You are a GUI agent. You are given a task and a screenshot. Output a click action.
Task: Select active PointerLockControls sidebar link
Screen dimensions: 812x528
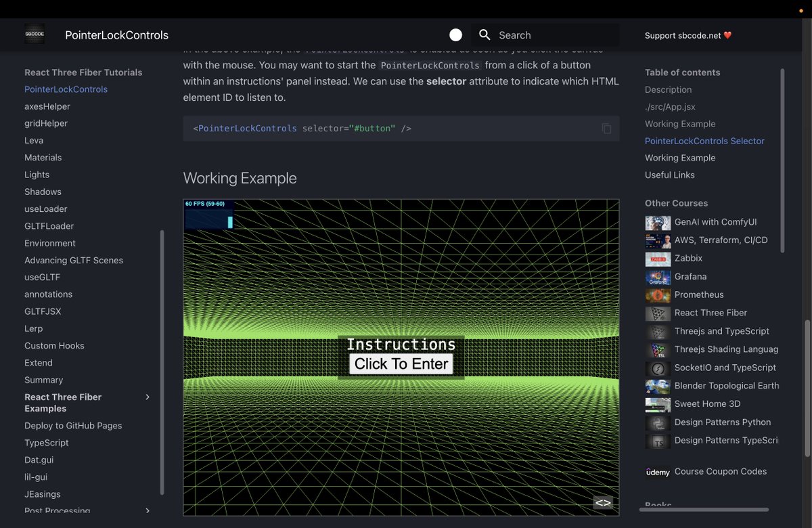[x=66, y=89]
